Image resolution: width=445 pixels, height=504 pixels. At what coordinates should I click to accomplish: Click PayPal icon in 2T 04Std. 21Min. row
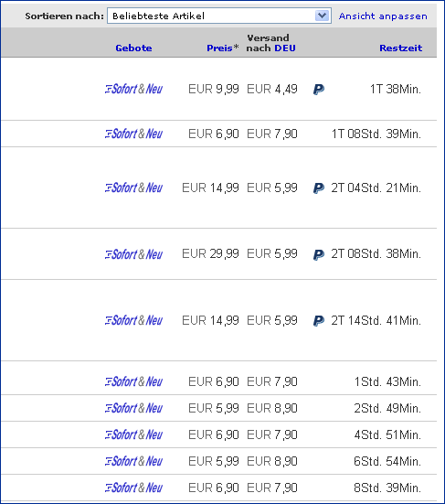pyautogui.click(x=319, y=188)
